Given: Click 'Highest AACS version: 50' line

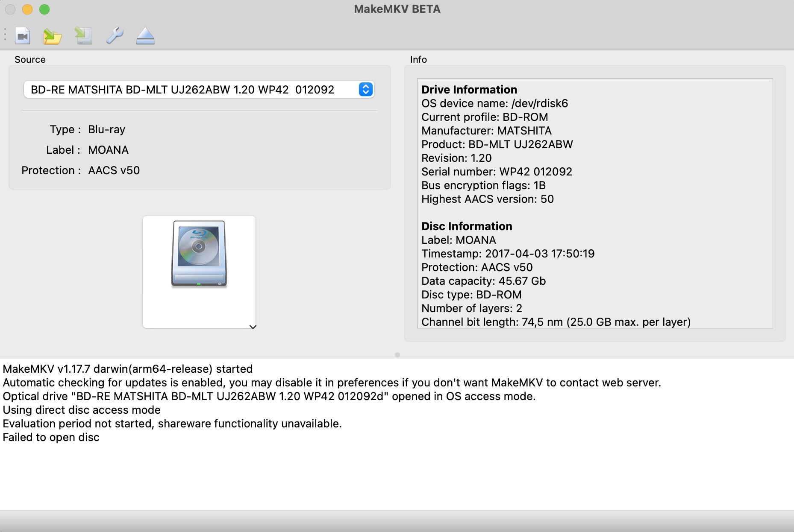Looking at the screenshot, I should (488, 199).
